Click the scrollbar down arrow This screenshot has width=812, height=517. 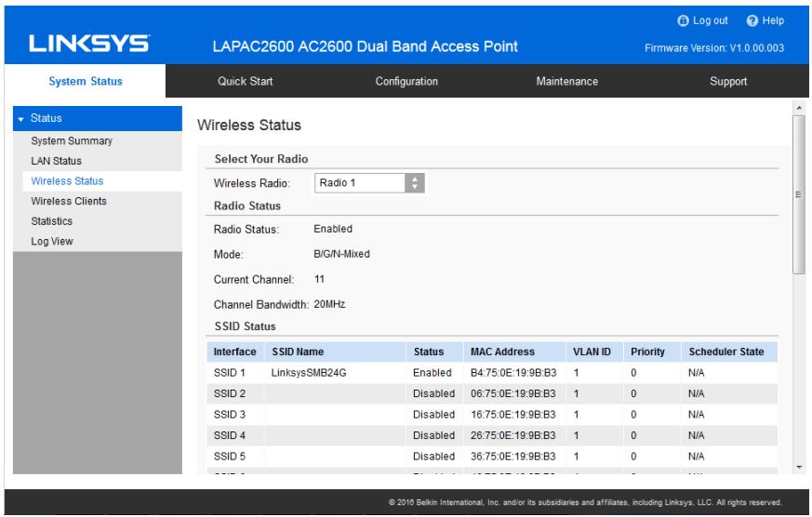pyautogui.click(x=799, y=467)
